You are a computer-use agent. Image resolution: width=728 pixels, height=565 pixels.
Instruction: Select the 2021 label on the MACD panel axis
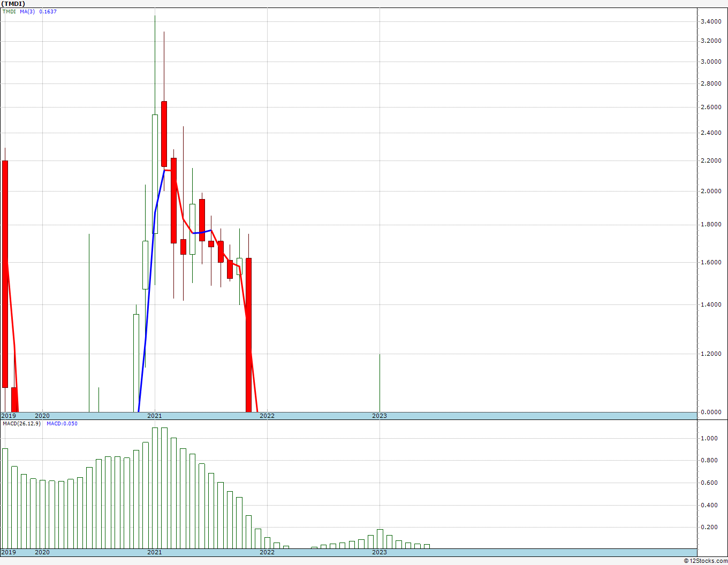(x=155, y=552)
